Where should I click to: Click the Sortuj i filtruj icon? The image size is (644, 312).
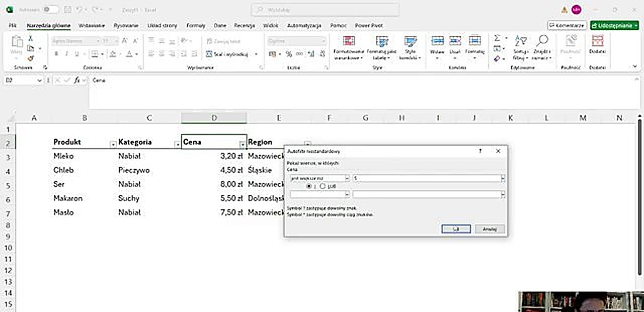click(520, 42)
